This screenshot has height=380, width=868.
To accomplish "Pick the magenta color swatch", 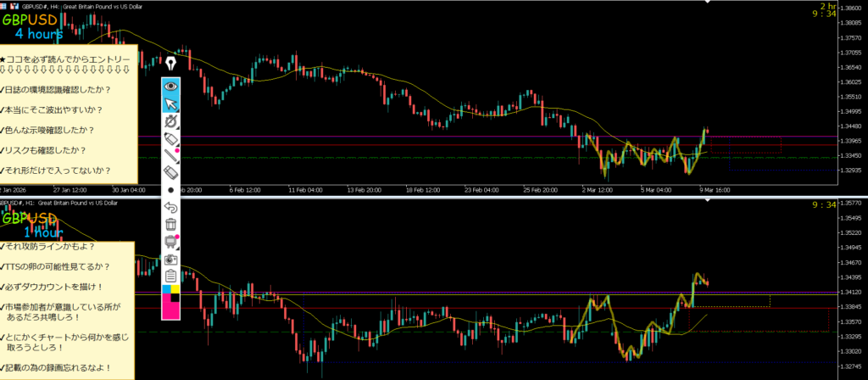I will click(x=171, y=310).
